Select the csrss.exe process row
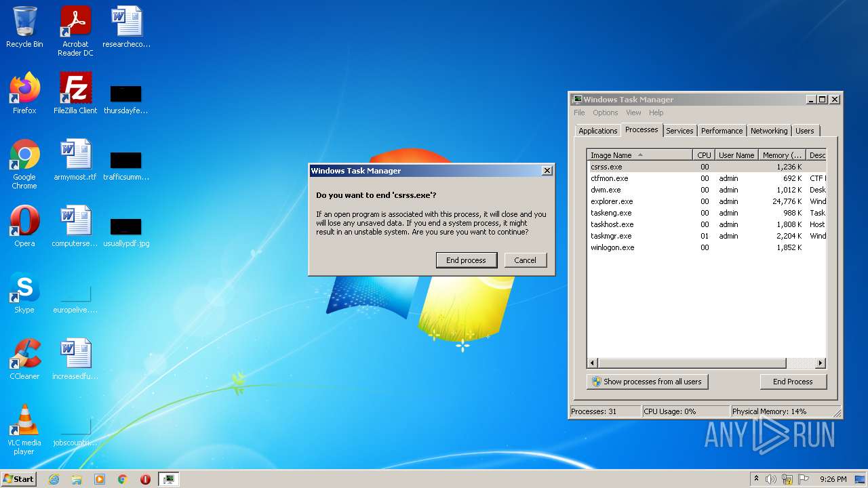The width and height of the screenshot is (868, 488). [707, 167]
